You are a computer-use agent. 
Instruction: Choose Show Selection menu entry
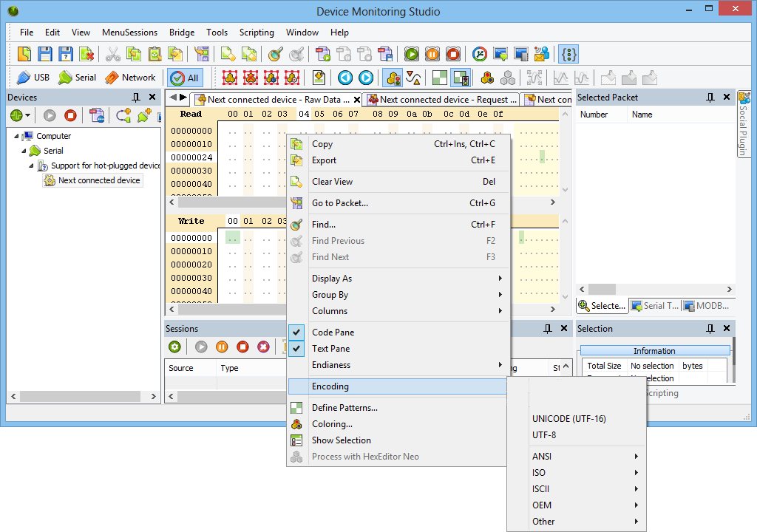(x=398, y=440)
